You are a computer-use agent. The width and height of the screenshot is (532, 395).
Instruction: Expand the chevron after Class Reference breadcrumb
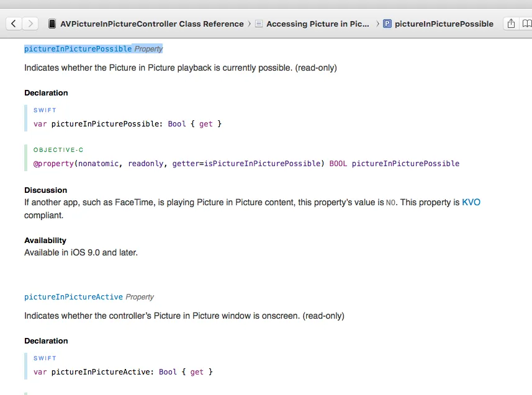point(250,24)
